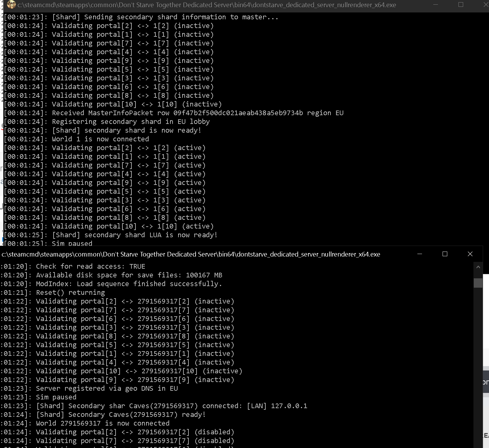Click 'ModIndex: Load sequence finished successfully.' line
The height and width of the screenshot is (448, 489).
tap(111, 284)
